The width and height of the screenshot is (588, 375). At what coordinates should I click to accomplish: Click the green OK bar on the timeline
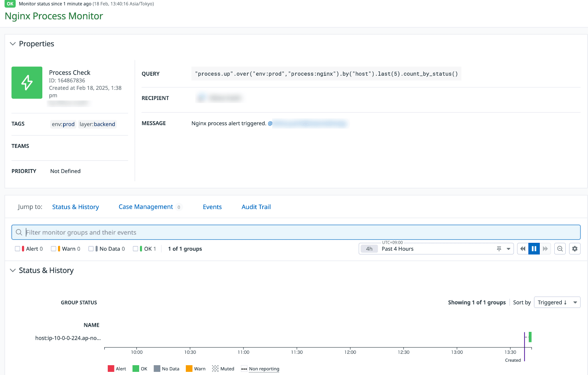(x=530, y=337)
